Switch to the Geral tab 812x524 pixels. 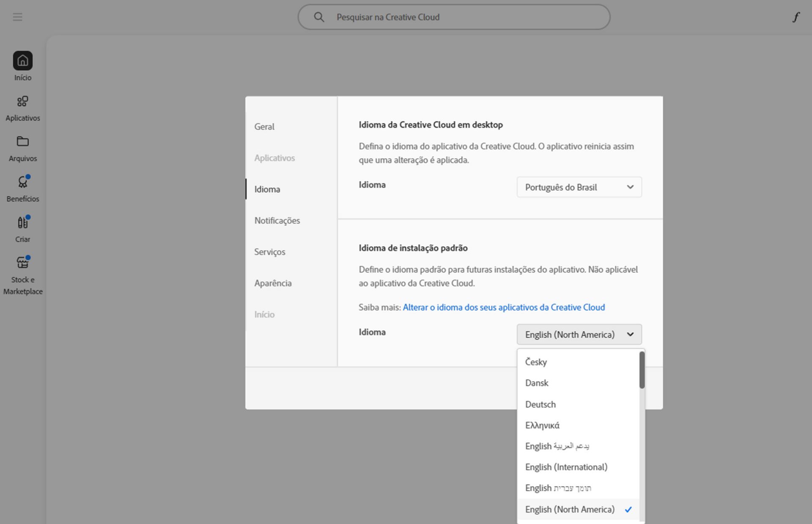pyautogui.click(x=264, y=127)
